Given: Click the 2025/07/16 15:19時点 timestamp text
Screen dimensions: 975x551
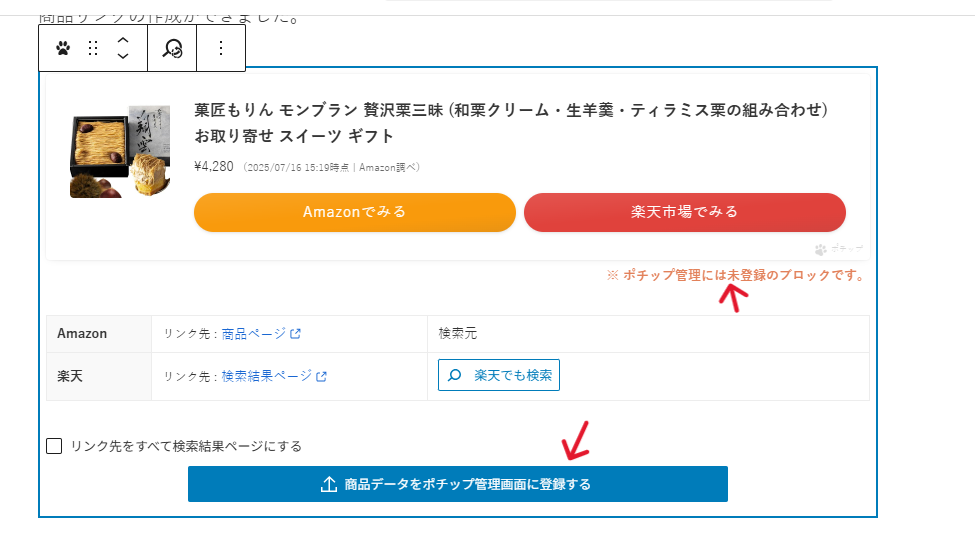Looking at the screenshot, I should coord(298,167).
